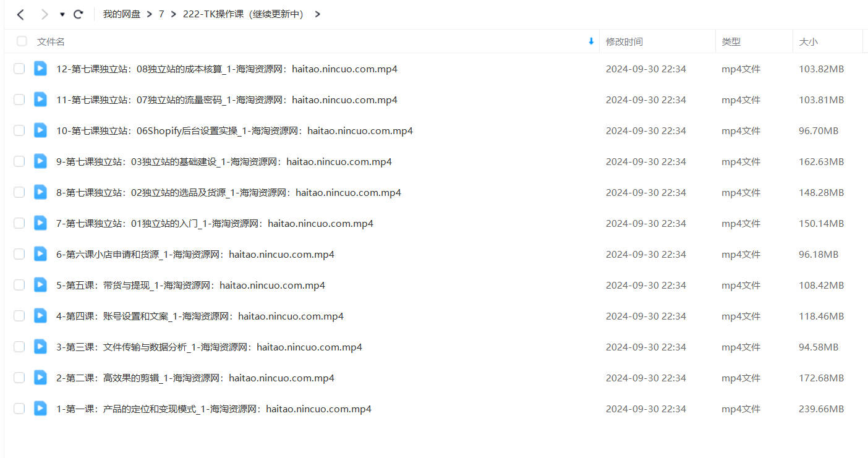Open the navigation history dropdown triangle
The image size is (868, 458).
[x=62, y=15]
